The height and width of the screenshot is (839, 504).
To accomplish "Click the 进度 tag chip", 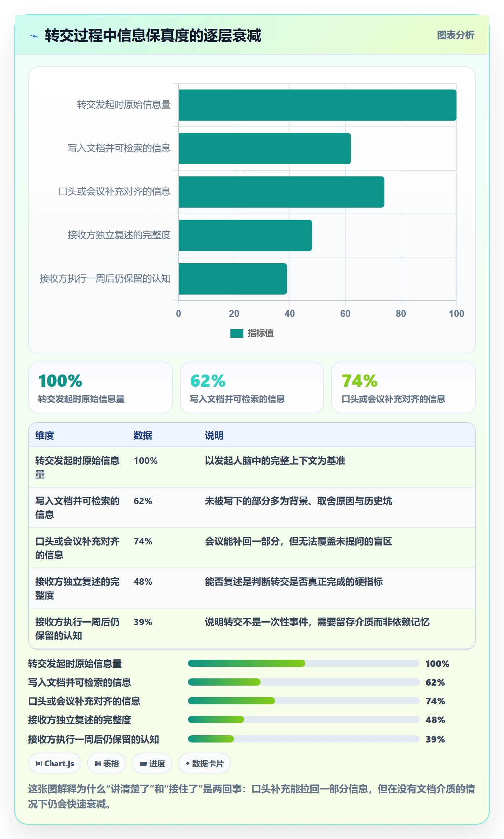I will click(152, 763).
